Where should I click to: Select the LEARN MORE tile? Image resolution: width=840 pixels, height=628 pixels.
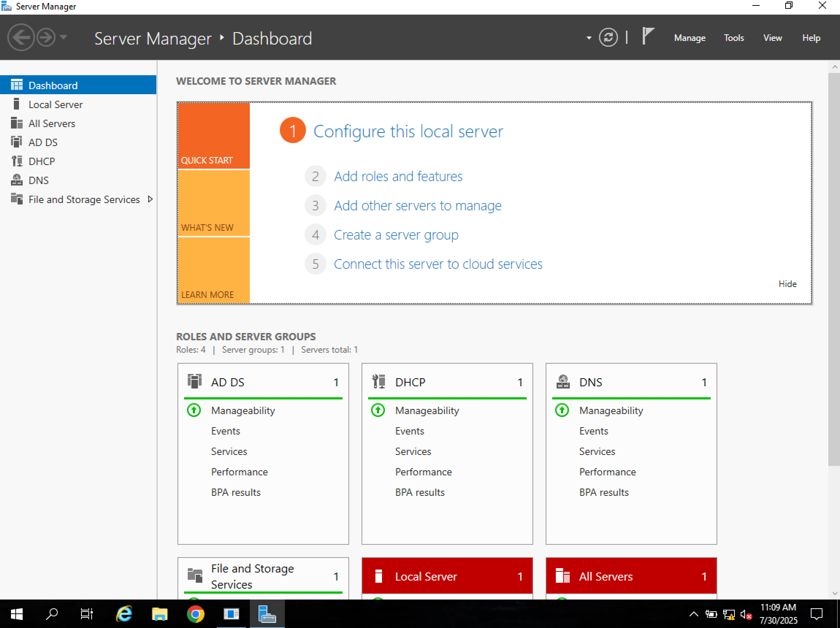coord(214,270)
